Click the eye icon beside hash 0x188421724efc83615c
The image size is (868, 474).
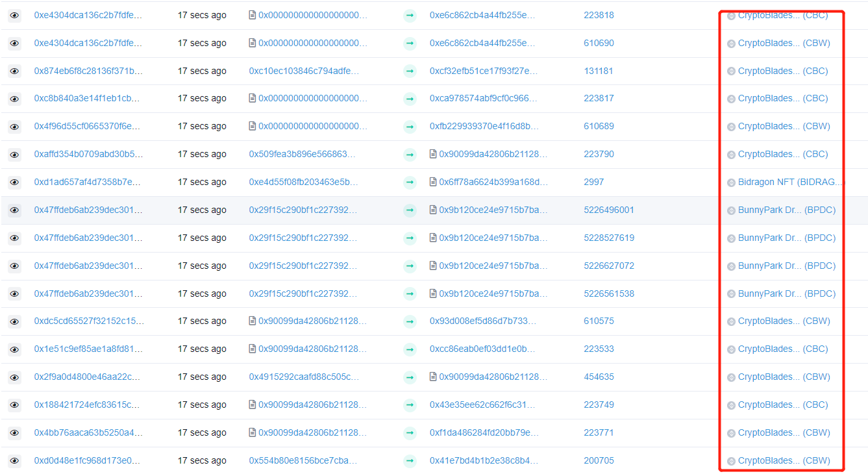point(14,405)
